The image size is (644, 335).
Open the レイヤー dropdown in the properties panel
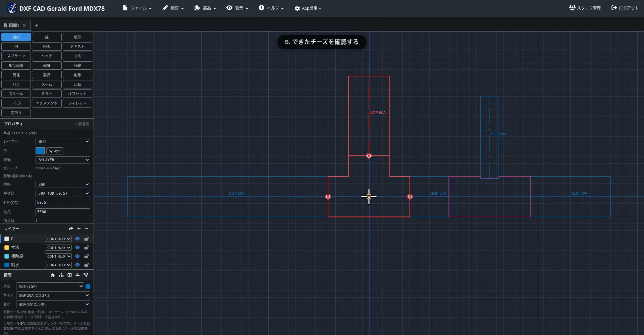[63, 141]
